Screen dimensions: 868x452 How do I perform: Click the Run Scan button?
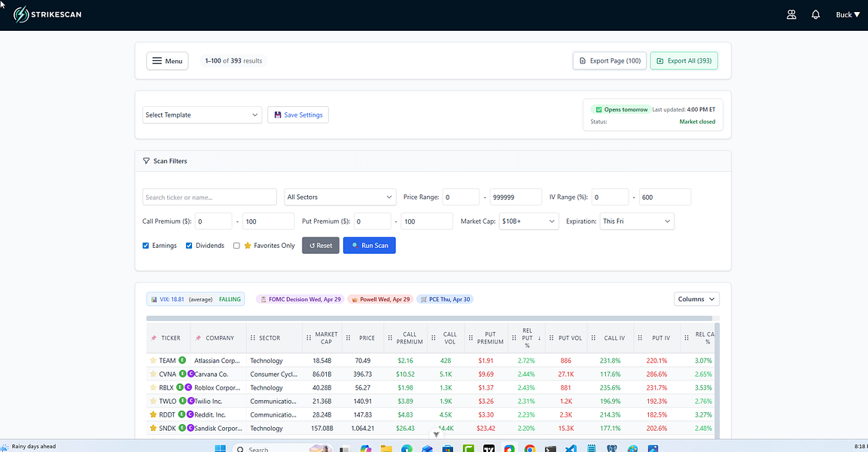click(369, 246)
